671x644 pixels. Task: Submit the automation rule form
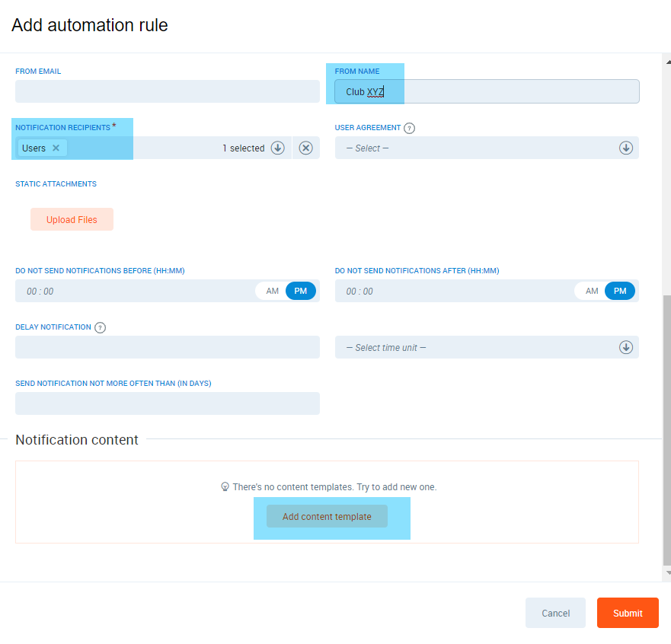click(628, 614)
